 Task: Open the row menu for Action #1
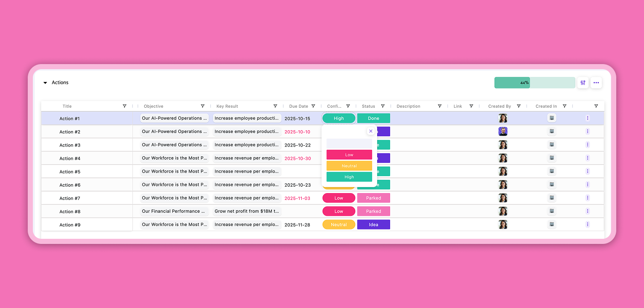point(588,118)
